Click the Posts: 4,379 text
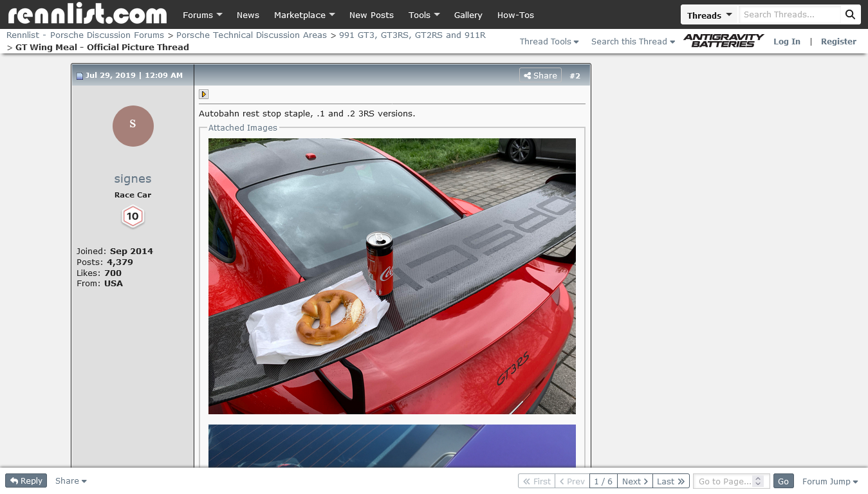 [105, 262]
